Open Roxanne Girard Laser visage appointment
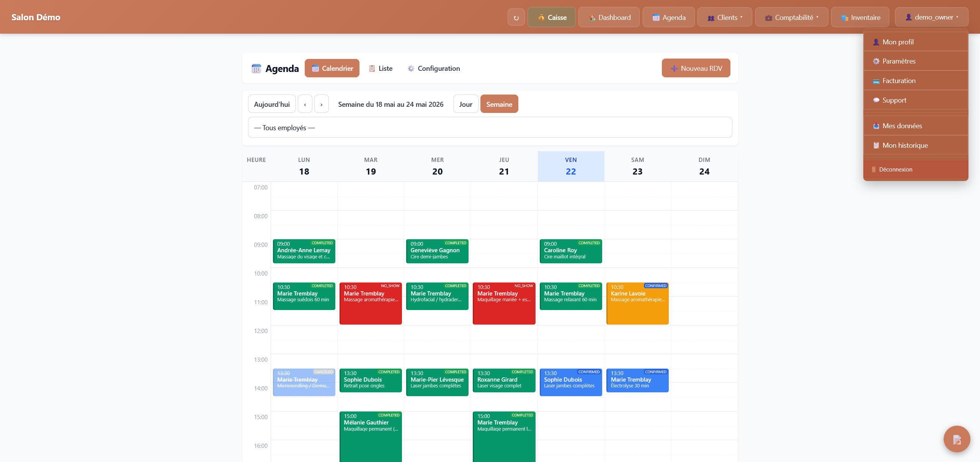 [x=504, y=380]
